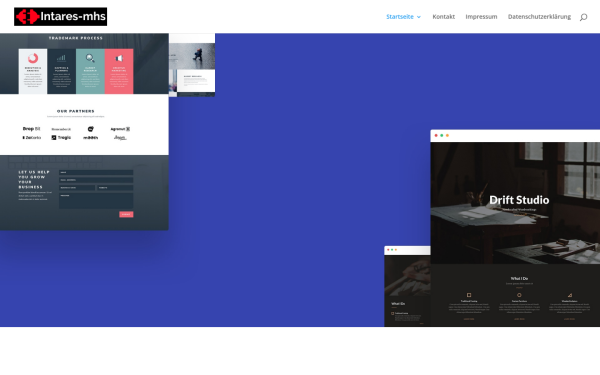The image size is (600, 375).
Task: Click the Trademark Process heading
Action: point(76,38)
